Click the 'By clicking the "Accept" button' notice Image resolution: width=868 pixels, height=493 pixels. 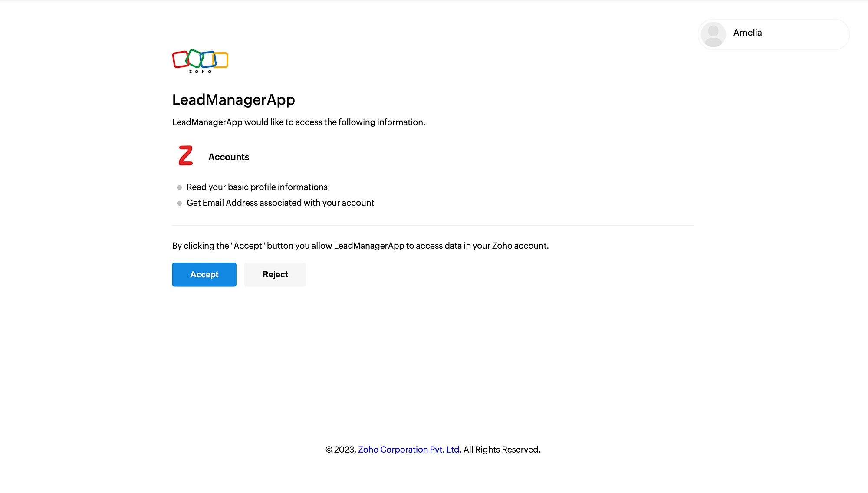click(360, 246)
